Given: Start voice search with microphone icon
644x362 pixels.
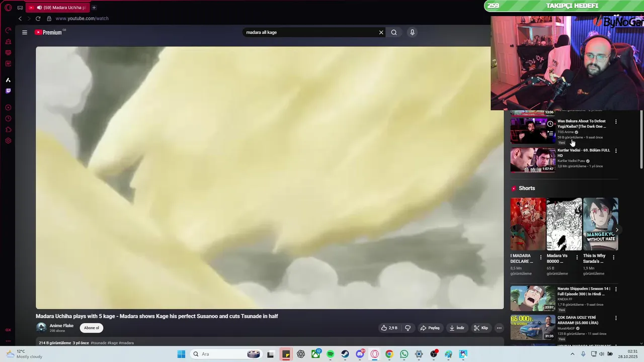Looking at the screenshot, I should 412,32.
